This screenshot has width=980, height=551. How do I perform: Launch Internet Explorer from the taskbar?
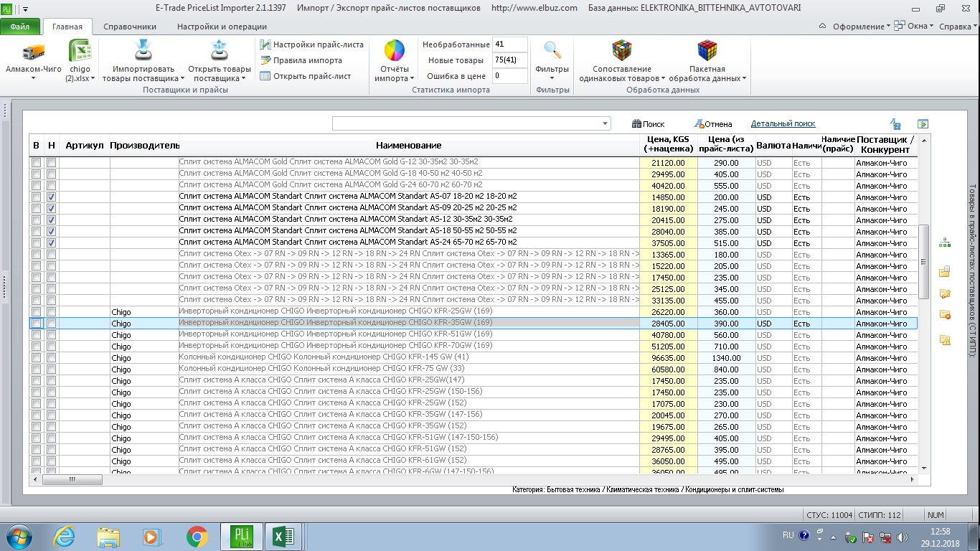click(65, 536)
